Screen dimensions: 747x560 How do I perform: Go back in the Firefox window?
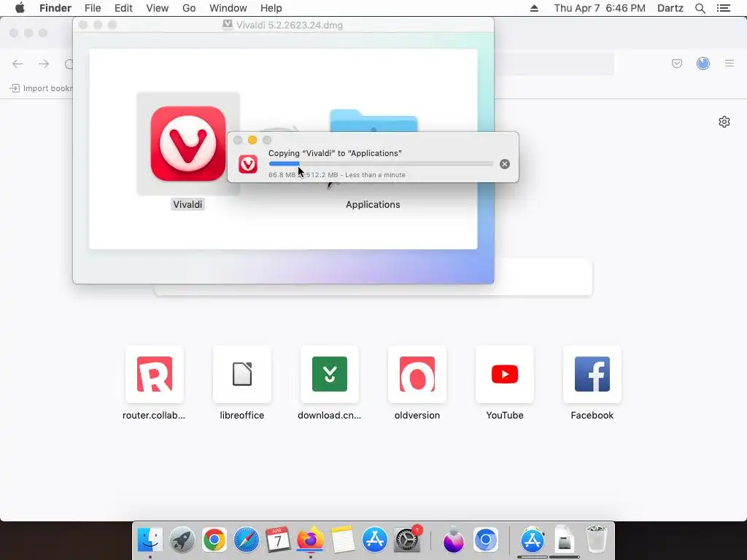pos(18,64)
